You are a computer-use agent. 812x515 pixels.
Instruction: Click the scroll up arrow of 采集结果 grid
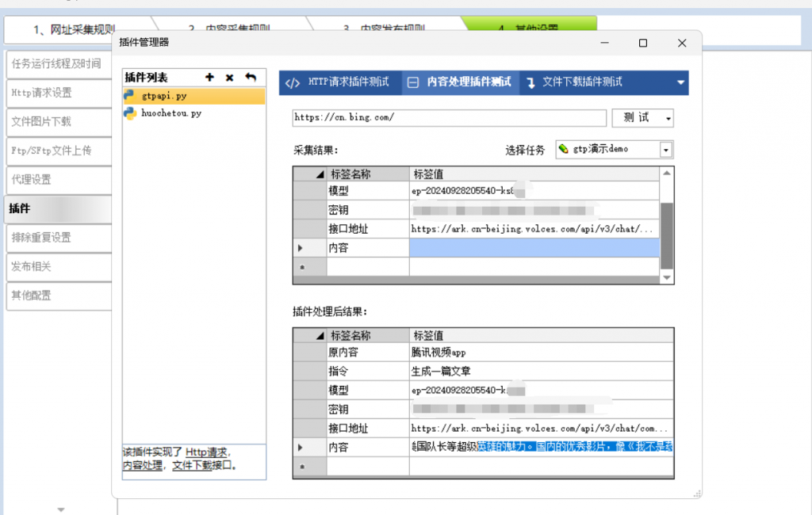click(667, 174)
